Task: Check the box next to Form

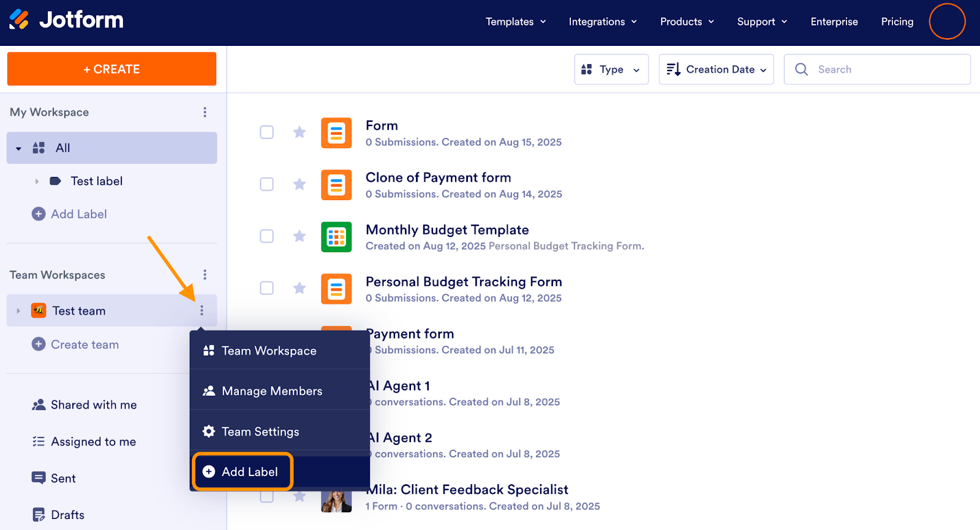Action: 266,132
